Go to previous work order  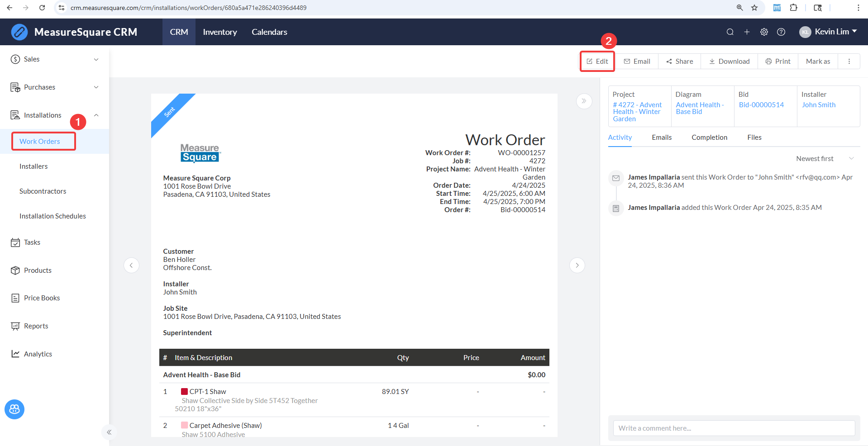[x=131, y=265]
